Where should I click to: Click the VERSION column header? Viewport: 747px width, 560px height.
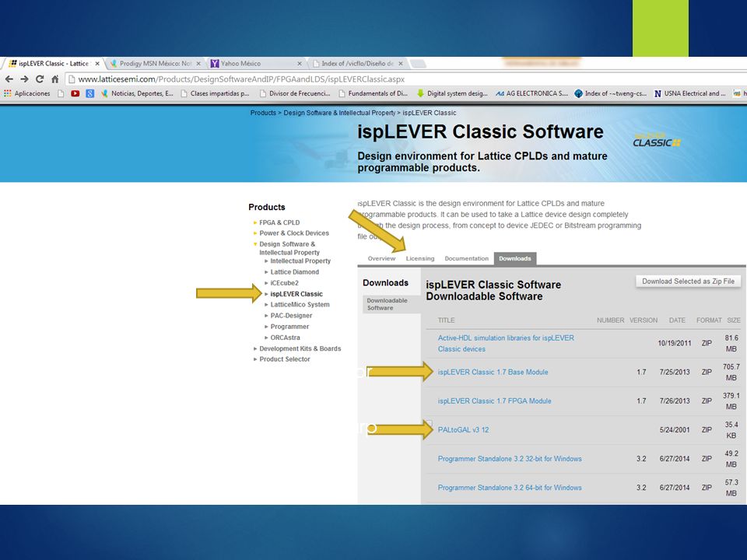click(x=644, y=320)
